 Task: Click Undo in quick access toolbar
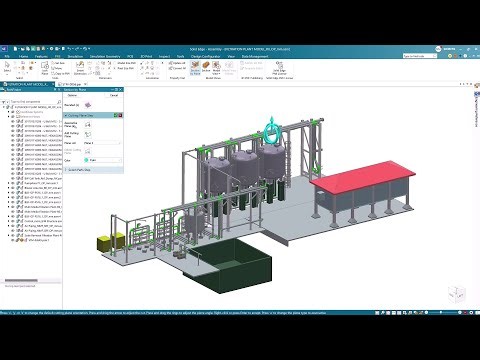pyautogui.click(x=70, y=49)
